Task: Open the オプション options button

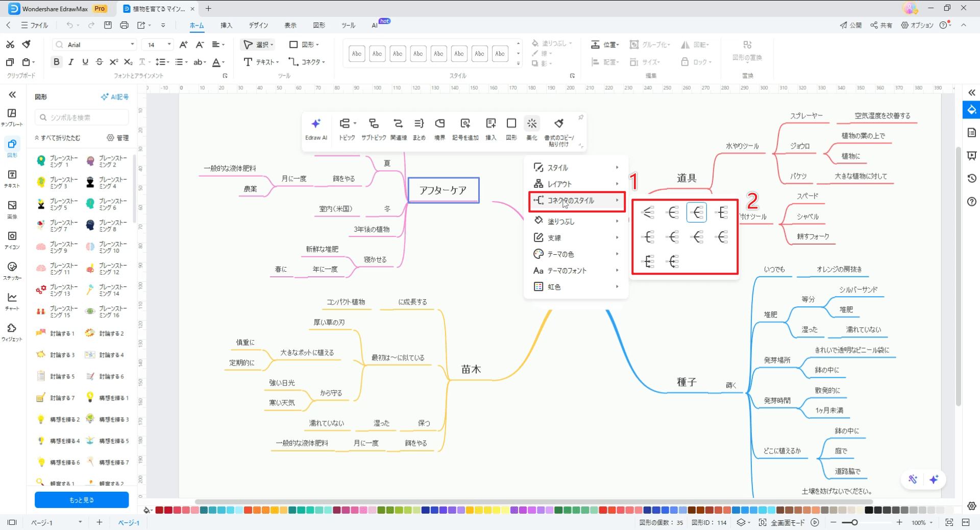Action: point(917,25)
